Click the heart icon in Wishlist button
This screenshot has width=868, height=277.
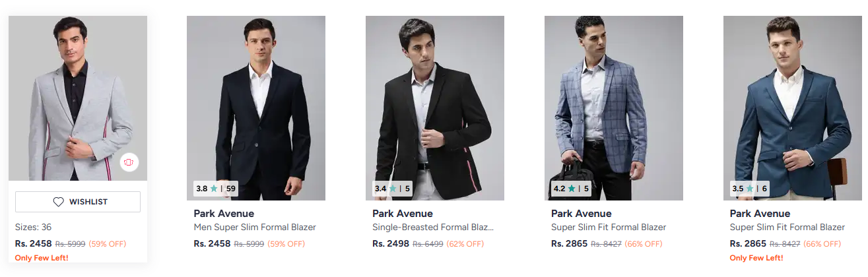click(58, 202)
